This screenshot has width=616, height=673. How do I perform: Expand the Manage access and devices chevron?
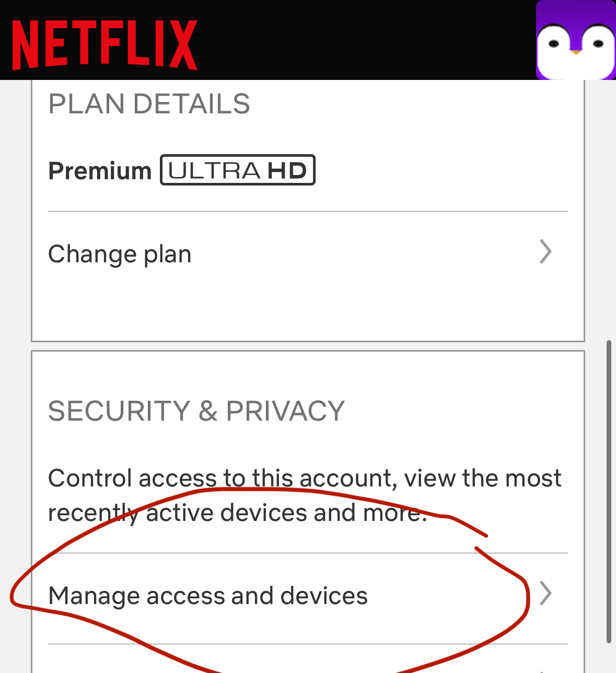click(545, 594)
